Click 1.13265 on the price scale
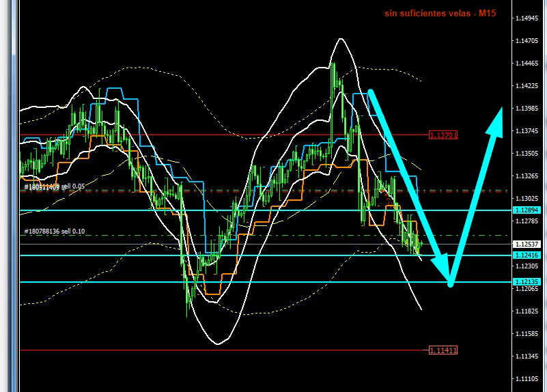The height and width of the screenshot is (392, 547). [529, 176]
